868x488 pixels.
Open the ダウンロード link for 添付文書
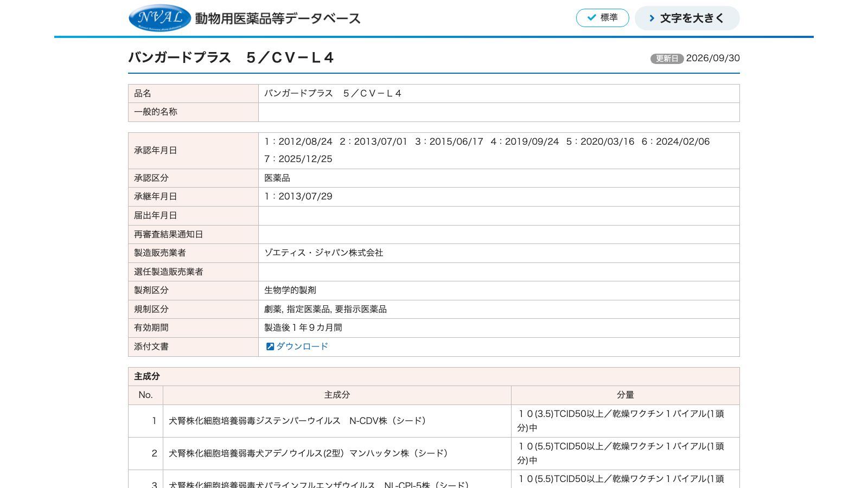tap(302, 346)
